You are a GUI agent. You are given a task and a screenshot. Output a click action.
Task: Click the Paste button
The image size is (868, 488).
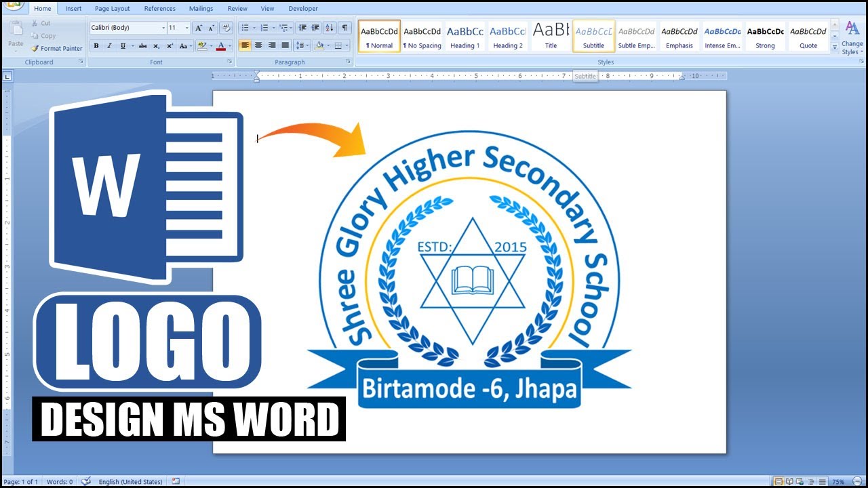tap(16, 35)
